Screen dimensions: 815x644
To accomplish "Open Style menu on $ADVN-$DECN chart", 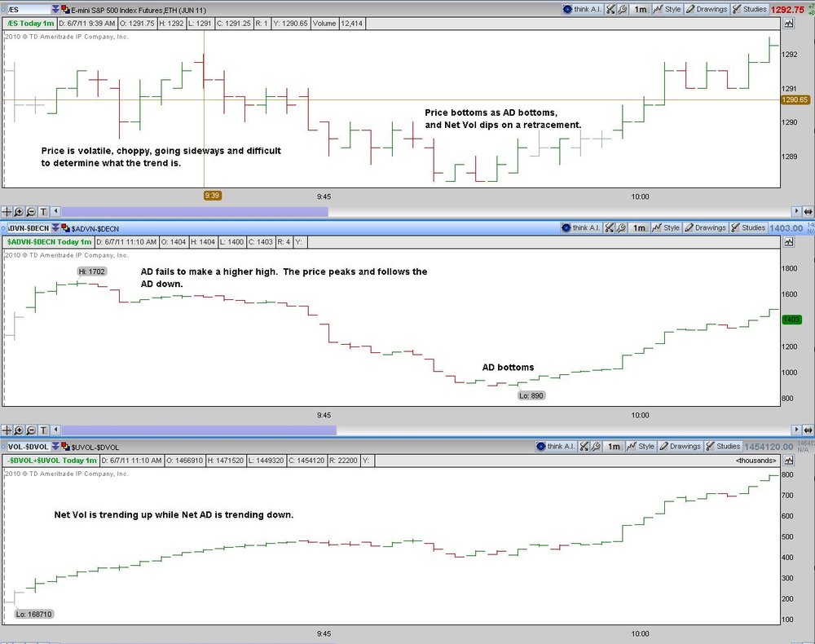I will [667, 227].
